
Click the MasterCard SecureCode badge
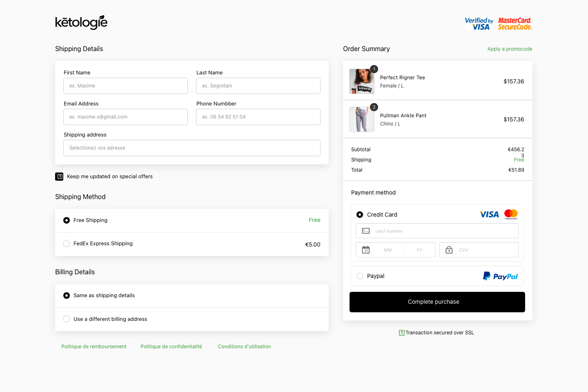tap(514, 23)
